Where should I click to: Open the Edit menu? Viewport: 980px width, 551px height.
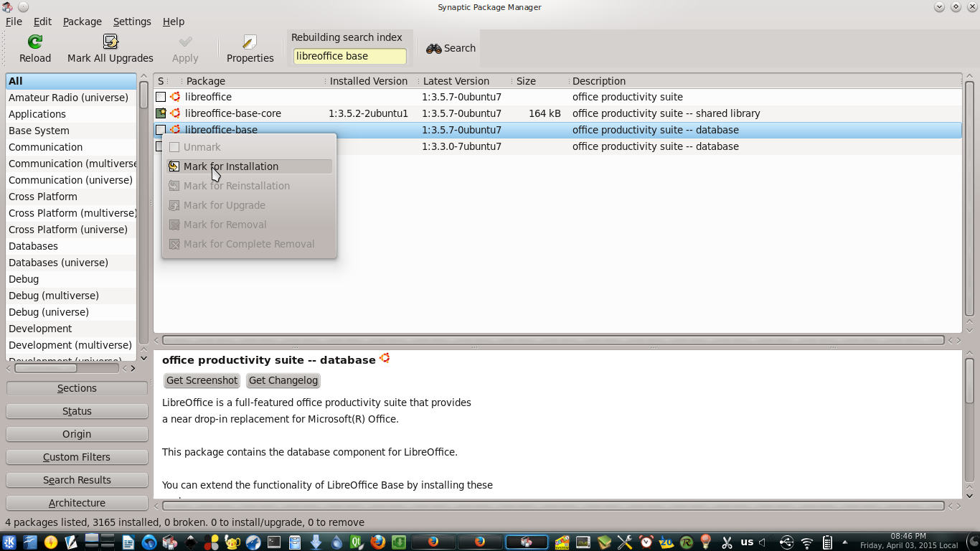(x=42, y=22)
